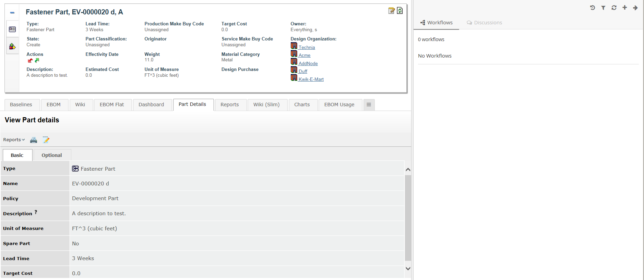644x280 pixels.
Task: Click the scrollbar down arrow in part details
Action: [408, 269]
